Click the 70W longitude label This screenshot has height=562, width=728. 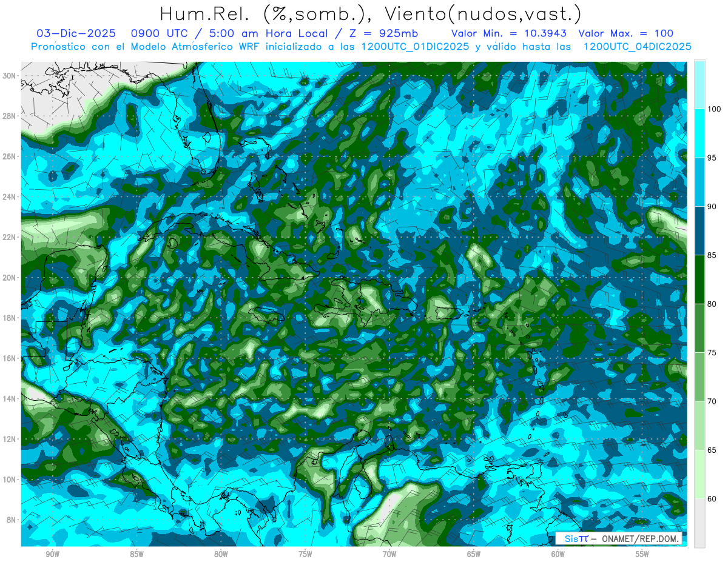[389, 554]
